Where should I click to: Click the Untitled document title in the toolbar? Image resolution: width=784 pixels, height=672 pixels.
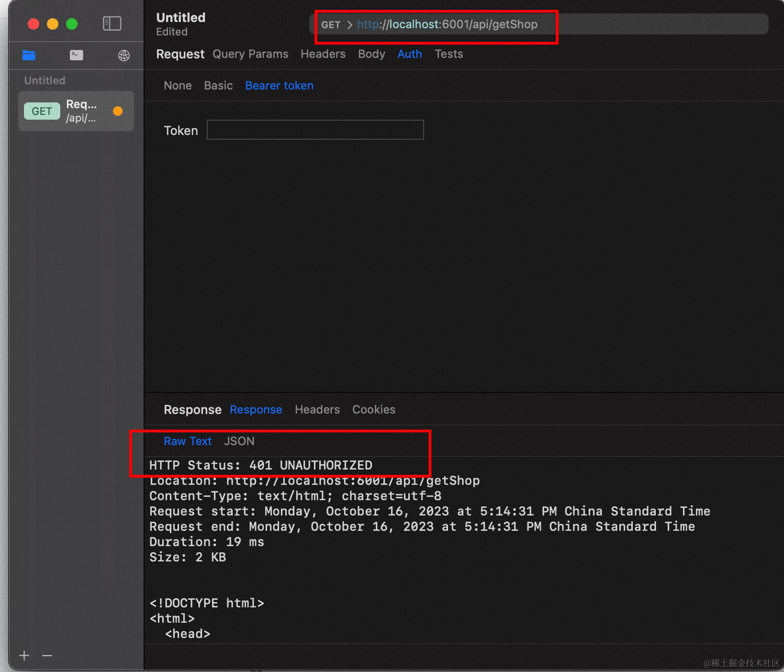tap(181, 18)
